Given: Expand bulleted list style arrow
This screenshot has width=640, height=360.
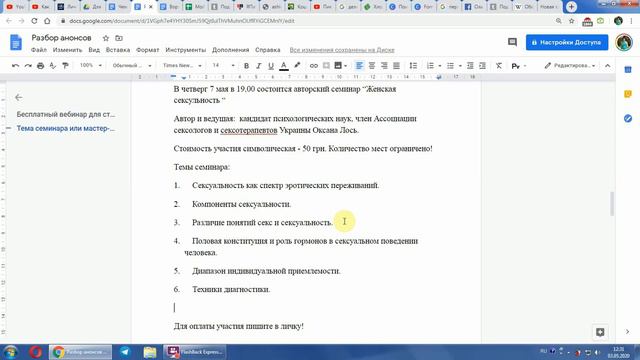Looking at the screenshot, I should point(460,66).
